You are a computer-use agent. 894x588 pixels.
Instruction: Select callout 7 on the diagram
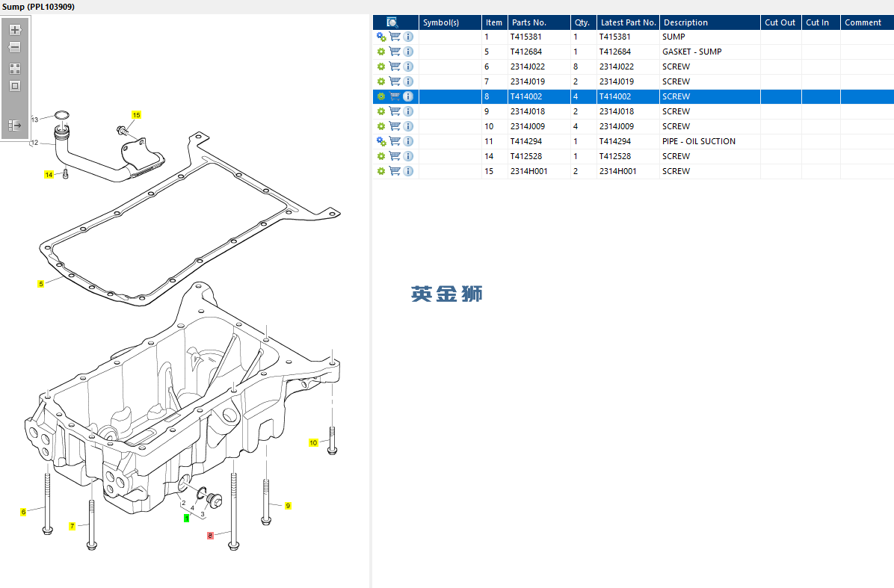tap(73, 527)
